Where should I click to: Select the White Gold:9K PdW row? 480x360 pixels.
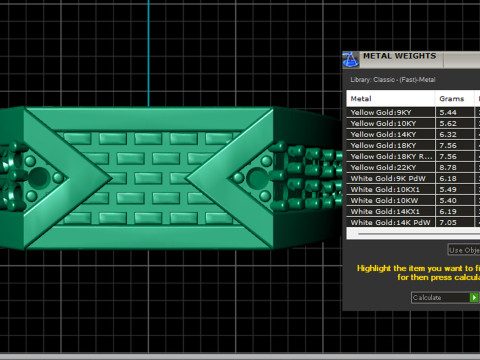413,178
